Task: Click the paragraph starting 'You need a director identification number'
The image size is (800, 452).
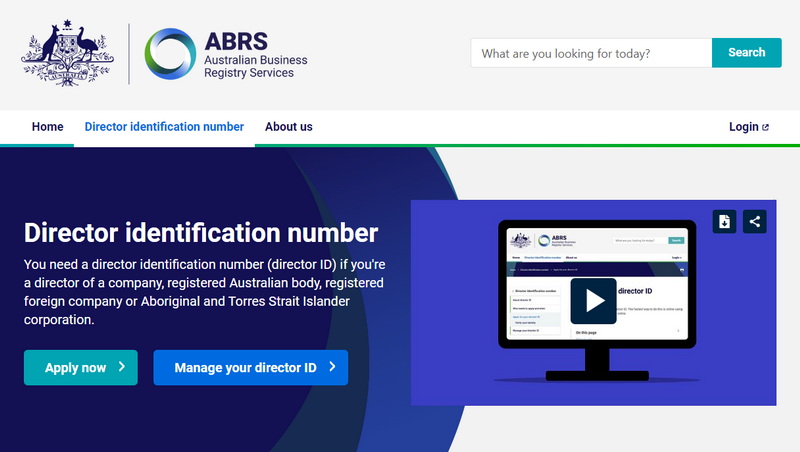Action: (x=205, y=292)
